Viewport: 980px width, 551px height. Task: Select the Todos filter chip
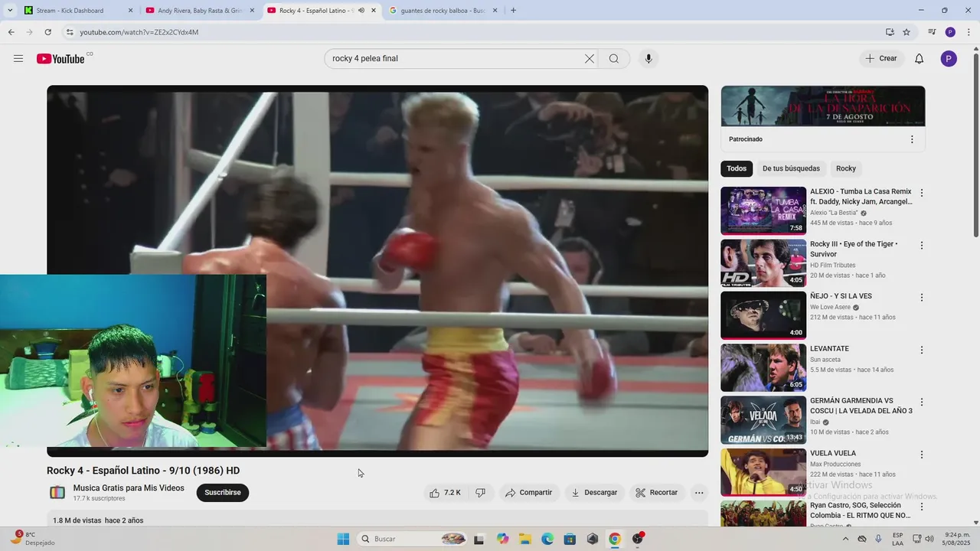(x=737, y=168)
